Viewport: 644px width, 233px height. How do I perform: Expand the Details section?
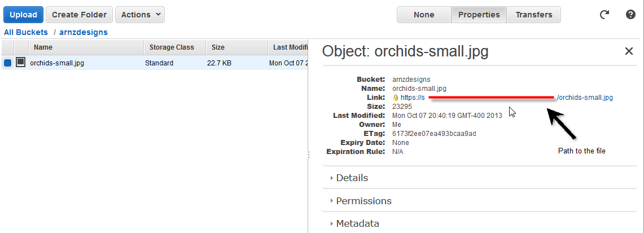(x=352, y=178)
